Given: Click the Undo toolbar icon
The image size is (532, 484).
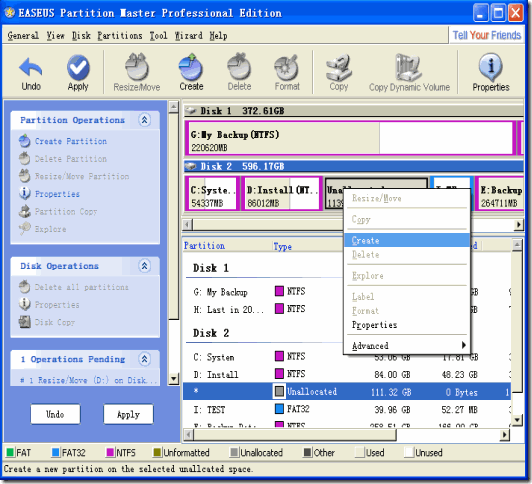Looking at the screenshot, I should coord(31,67).
